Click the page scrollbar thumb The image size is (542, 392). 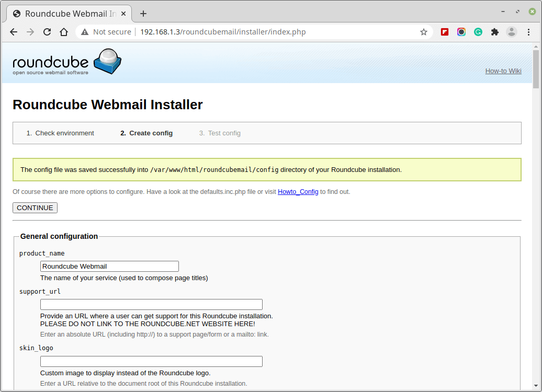(x=536, y=69)
